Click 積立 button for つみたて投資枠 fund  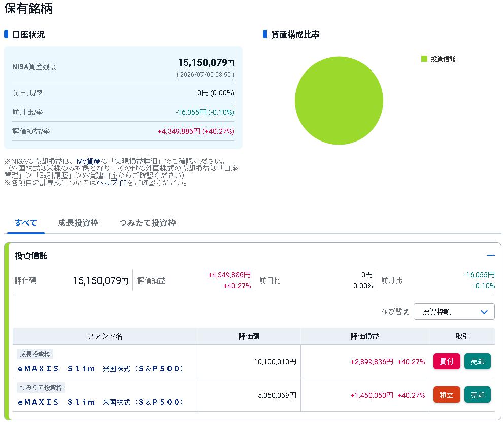point(447,395)
